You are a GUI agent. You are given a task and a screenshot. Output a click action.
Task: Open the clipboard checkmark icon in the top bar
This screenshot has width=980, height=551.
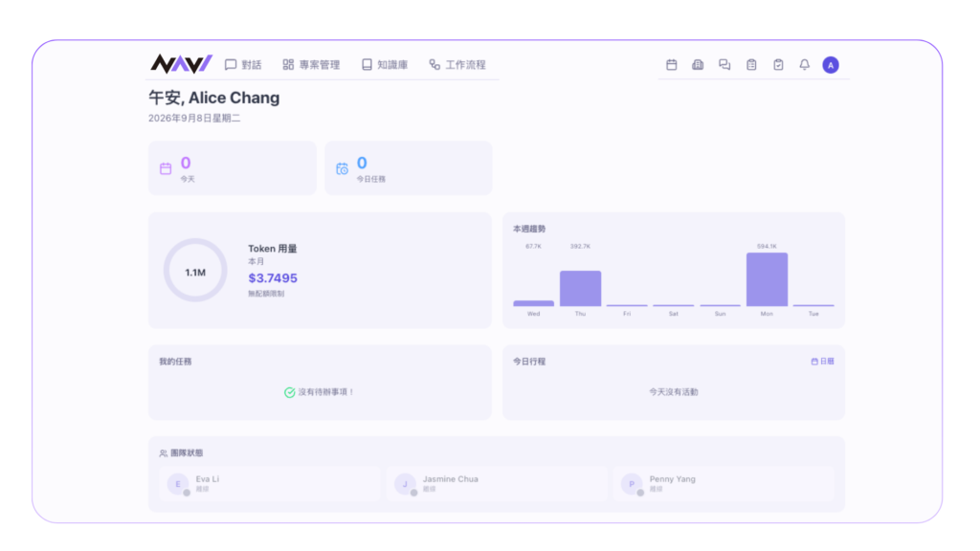tap(778, 65)
